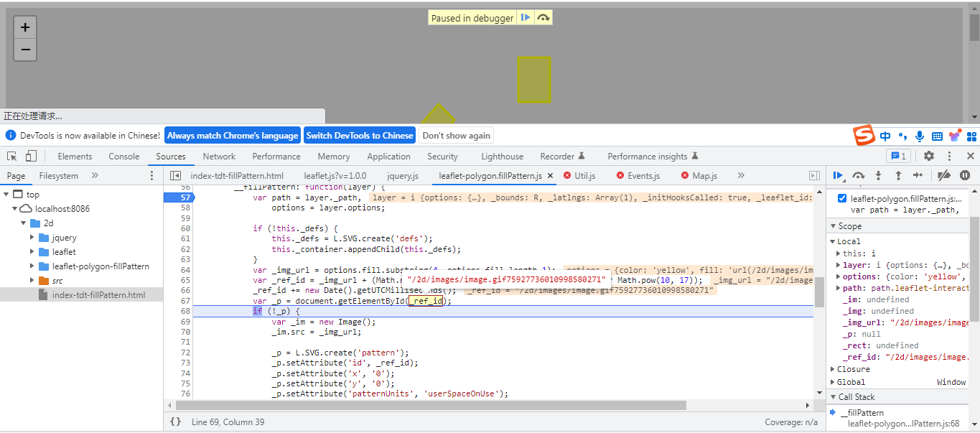Toggle breakpoint on line 57
The image size is (980, 433).
185,197
